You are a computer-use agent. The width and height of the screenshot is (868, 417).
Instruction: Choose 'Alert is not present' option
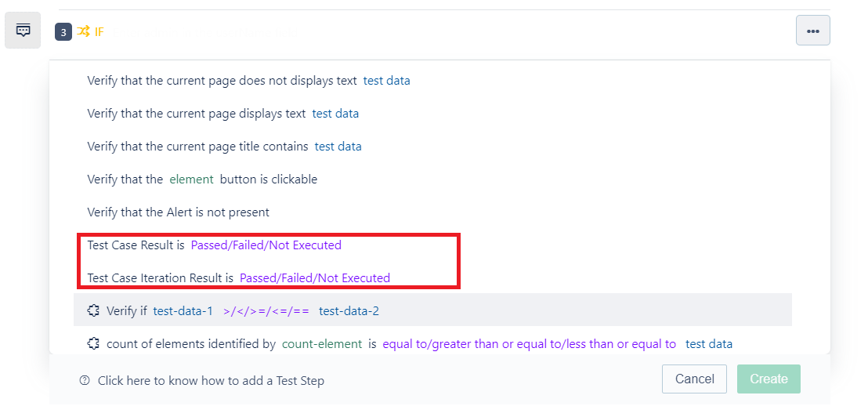179,212
